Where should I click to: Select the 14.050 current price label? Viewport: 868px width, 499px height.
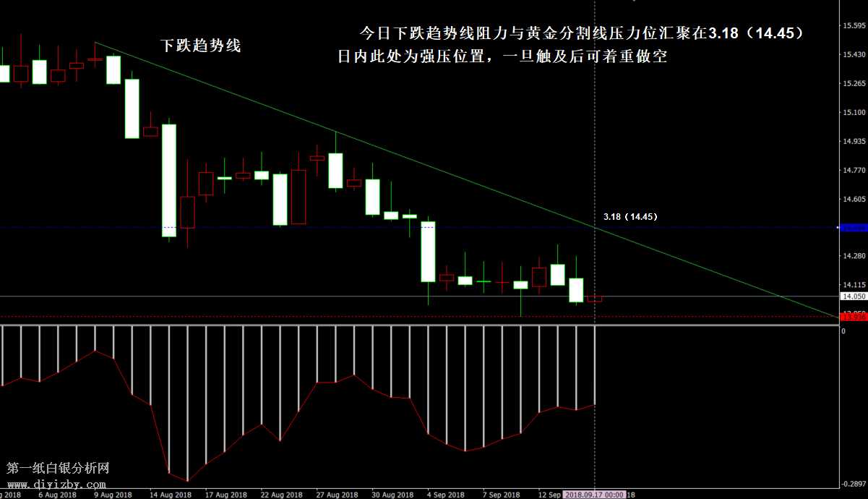[853, 297]
